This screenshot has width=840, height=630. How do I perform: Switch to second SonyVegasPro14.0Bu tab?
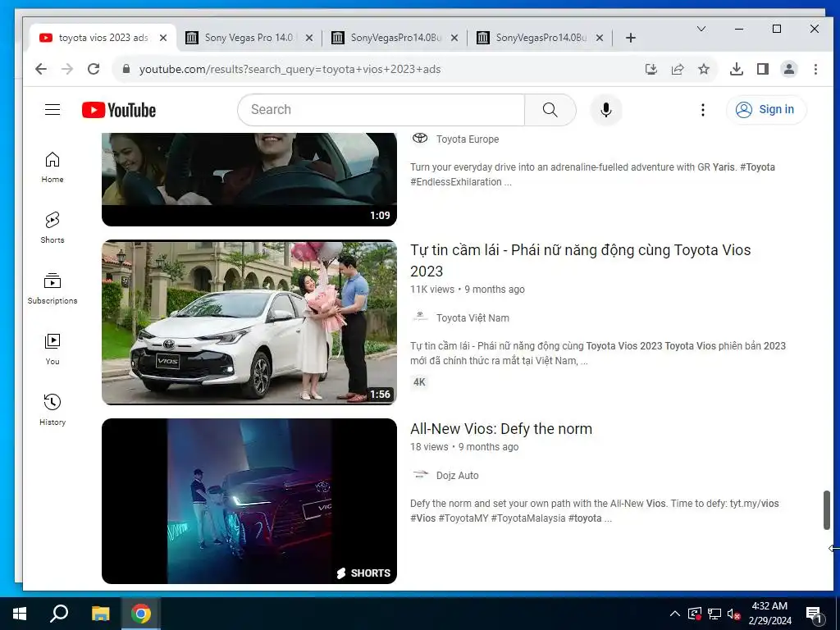pos(395,38)
